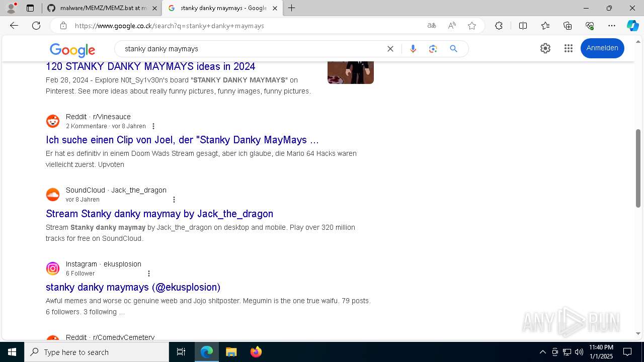
Task: Go to the Google homepage logo
Action: (72, 50)
